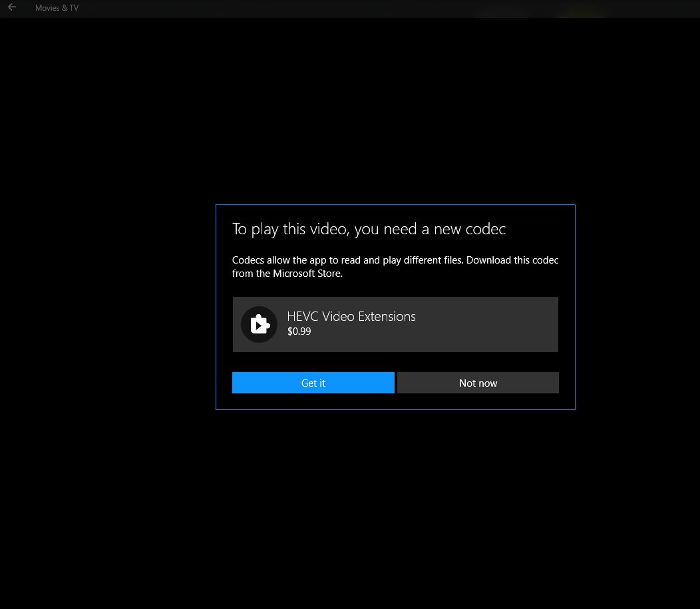This screenshot has height=609, width=700.
Task: Click the Movies & TV app title
Action: [x=57, y=7]
